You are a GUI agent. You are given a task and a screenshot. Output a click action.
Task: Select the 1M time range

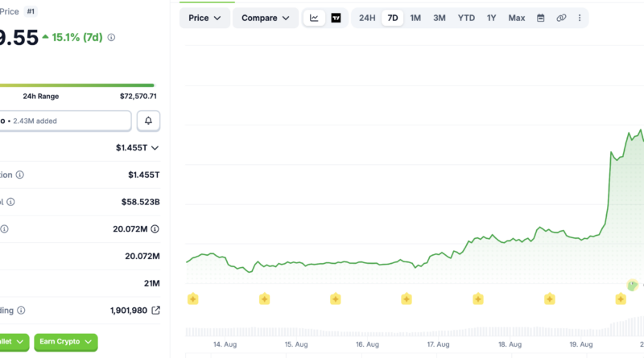click(x=415, y=18)
